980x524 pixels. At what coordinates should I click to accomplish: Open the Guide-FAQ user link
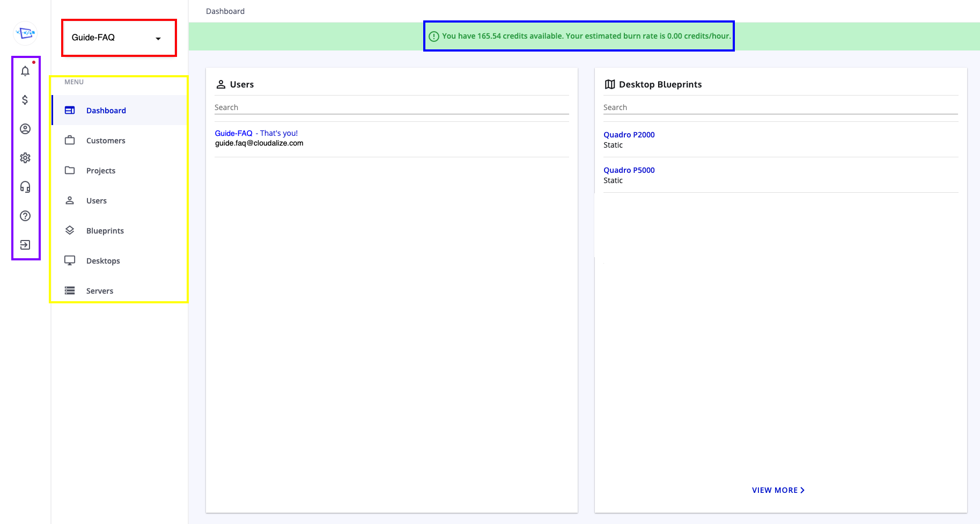pos(234,133)
